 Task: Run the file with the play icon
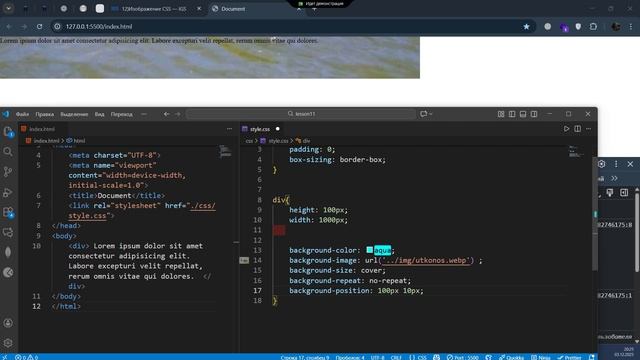coord(567,129)
